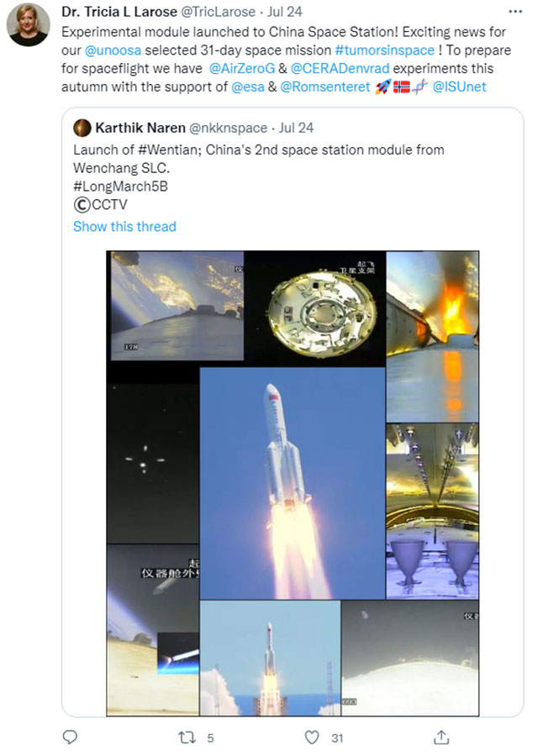Like the tweet with the heart icon
538x756 pixels.
tap(312, 738)
